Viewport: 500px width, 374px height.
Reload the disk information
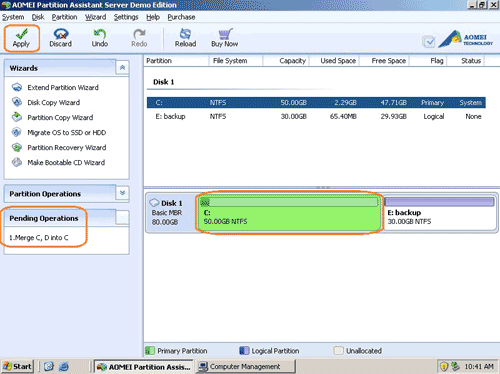(185, 38)
